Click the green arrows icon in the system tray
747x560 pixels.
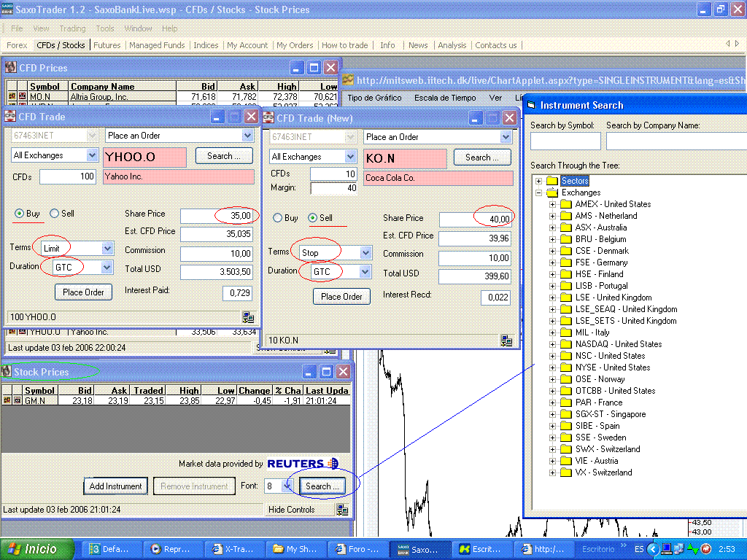coord(692,549)
